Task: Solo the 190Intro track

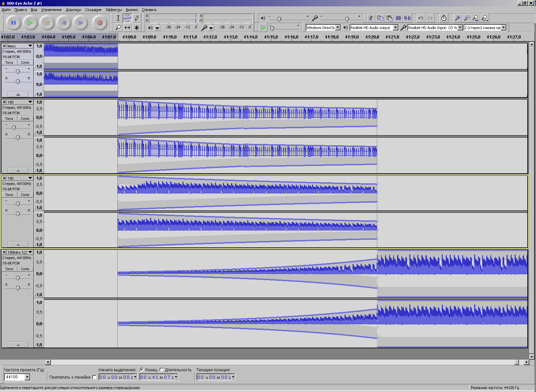Action: click(x=25, y=269)
